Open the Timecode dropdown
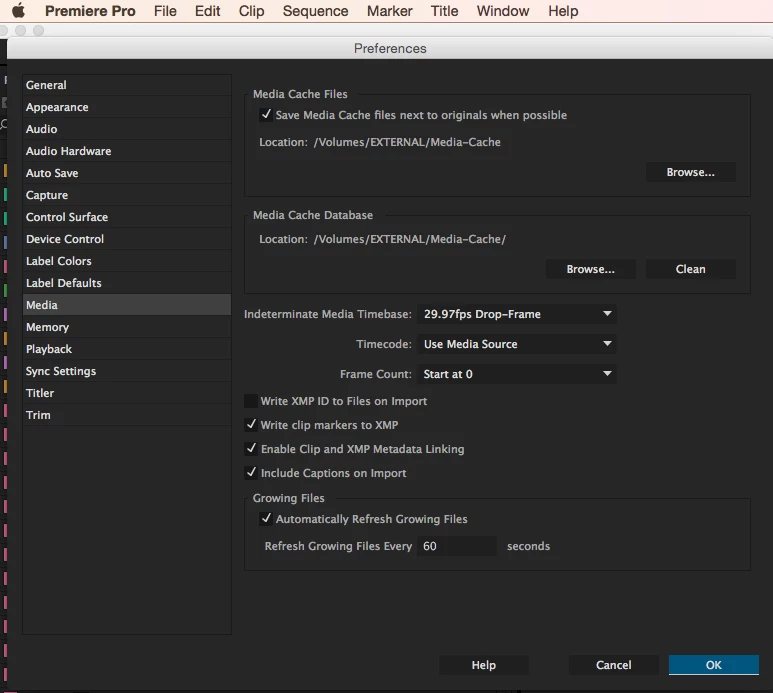The height and width of the screenshot is (693, 773). pyautogui.click(x=517, y=344)
